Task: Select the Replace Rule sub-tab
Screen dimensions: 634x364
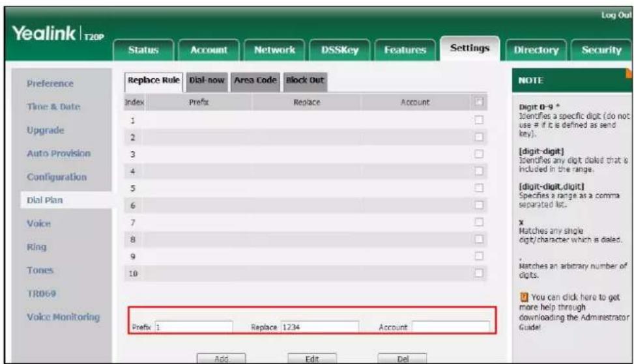Action: [154, 80]
